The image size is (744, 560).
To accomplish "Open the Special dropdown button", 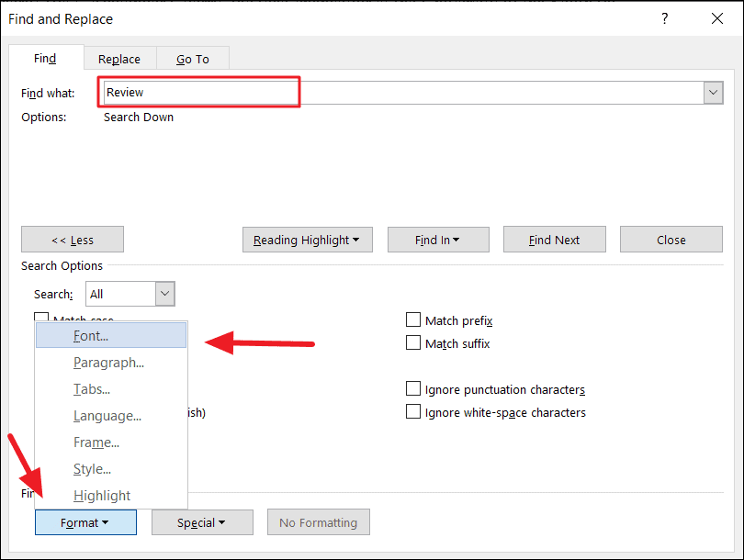I will [203, 522].
